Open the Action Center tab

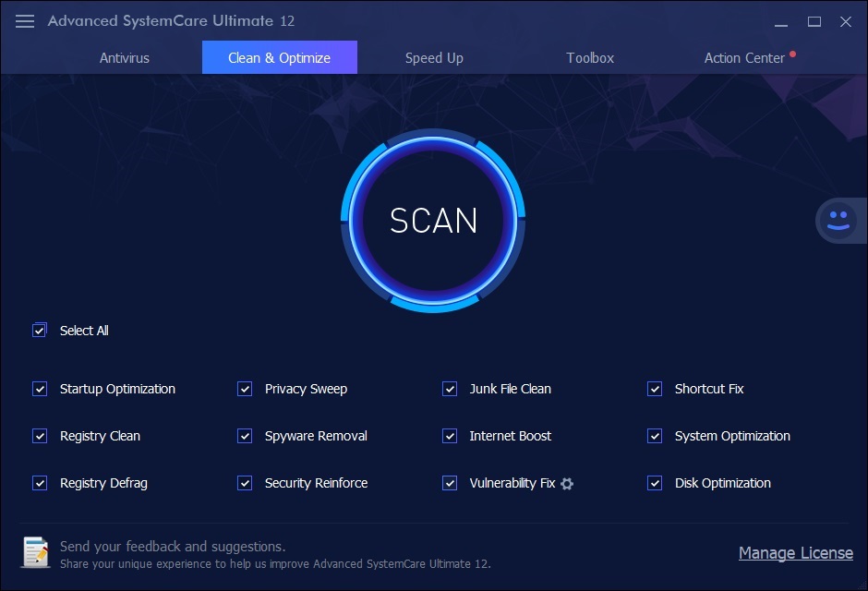pos(744,57)
